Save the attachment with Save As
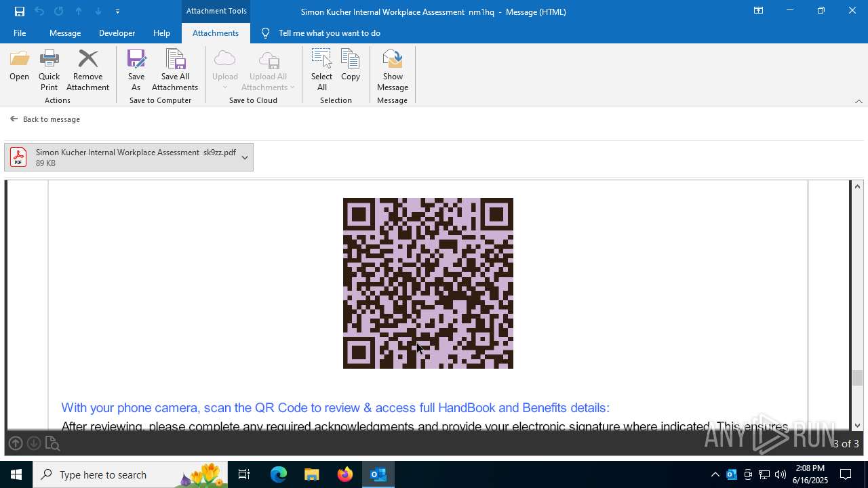The image size is (868, 488). 136,70
